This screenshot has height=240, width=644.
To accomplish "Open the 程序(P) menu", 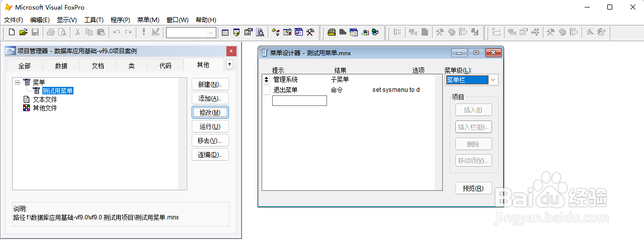I will pos(120,20).
